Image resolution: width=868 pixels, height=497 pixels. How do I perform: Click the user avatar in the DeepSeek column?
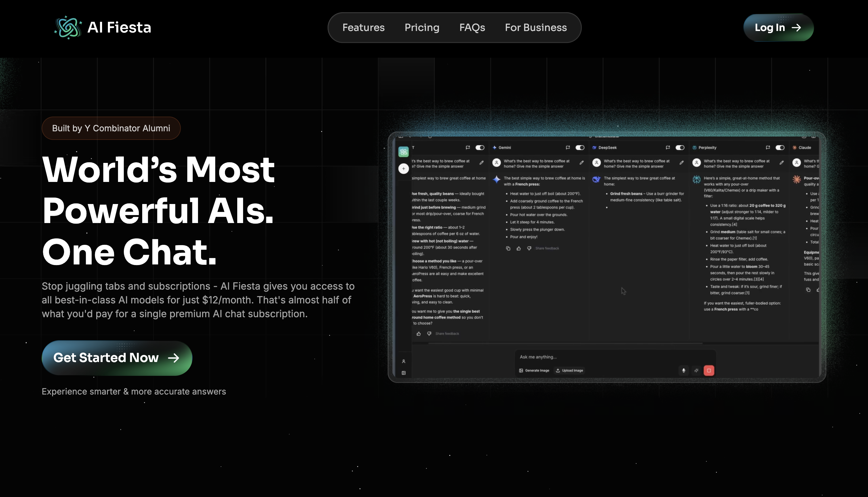coord(597,163)
